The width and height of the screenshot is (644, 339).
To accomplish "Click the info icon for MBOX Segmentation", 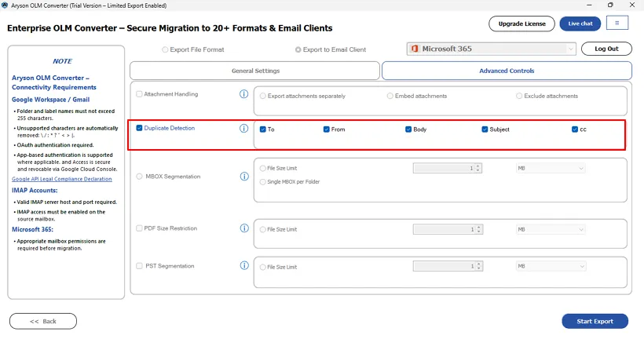I will (x=243, y=177).
